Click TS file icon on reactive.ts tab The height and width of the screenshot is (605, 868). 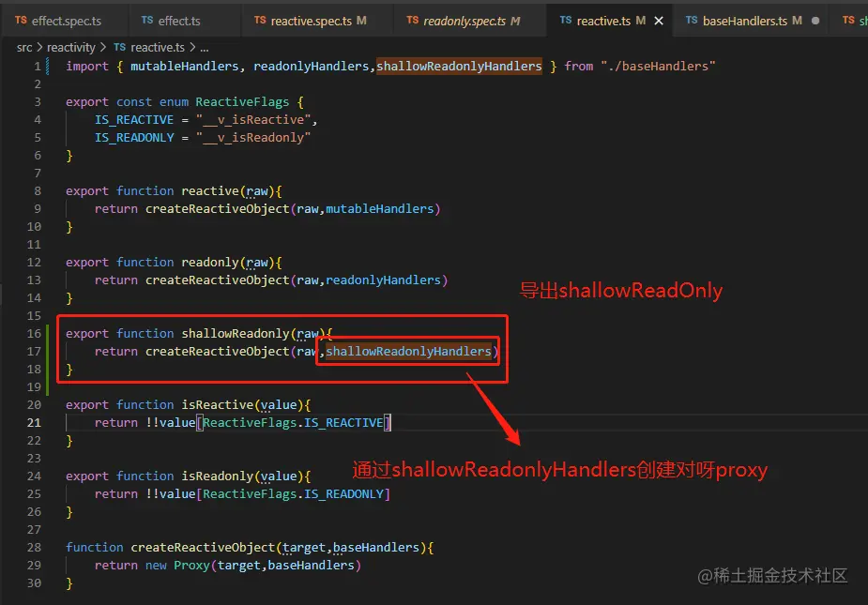pos(566,21)
